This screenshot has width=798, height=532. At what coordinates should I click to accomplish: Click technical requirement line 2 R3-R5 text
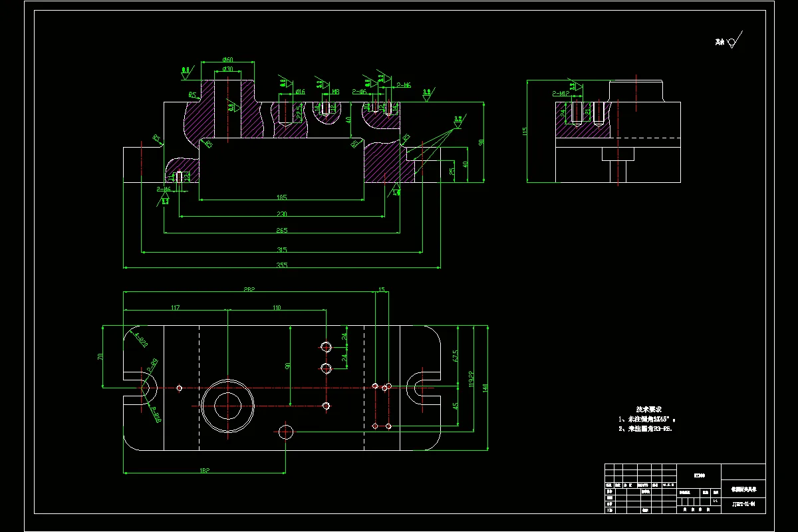646,429
